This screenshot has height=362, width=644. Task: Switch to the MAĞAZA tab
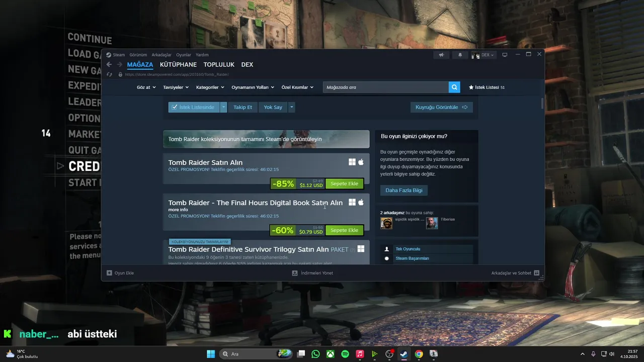coord(140,64)
